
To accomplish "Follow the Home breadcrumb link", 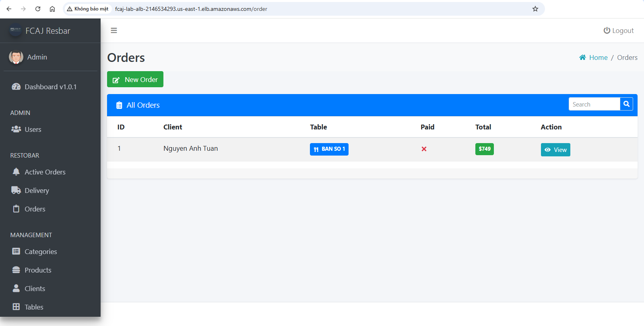I will 593,57.
